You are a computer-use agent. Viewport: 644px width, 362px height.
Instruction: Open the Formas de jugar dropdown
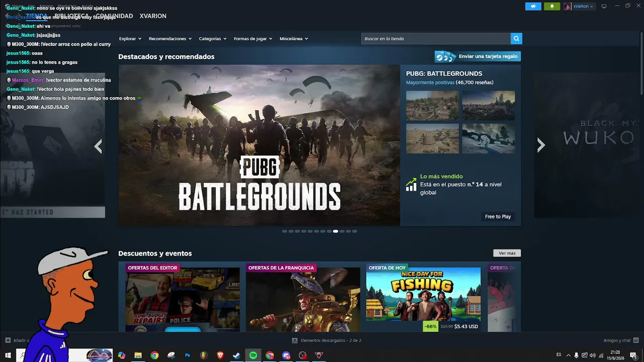pyautogui.click(x=253, y=39)
